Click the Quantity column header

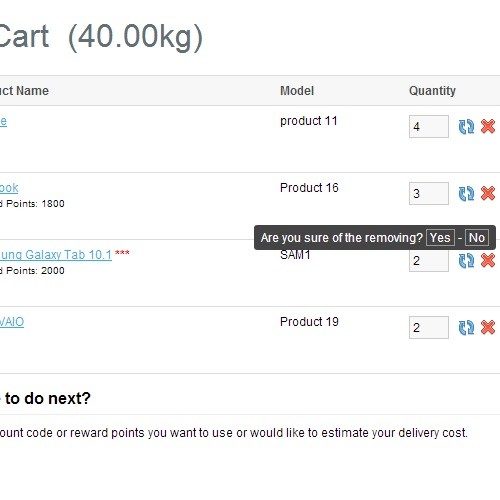[432, 91]
